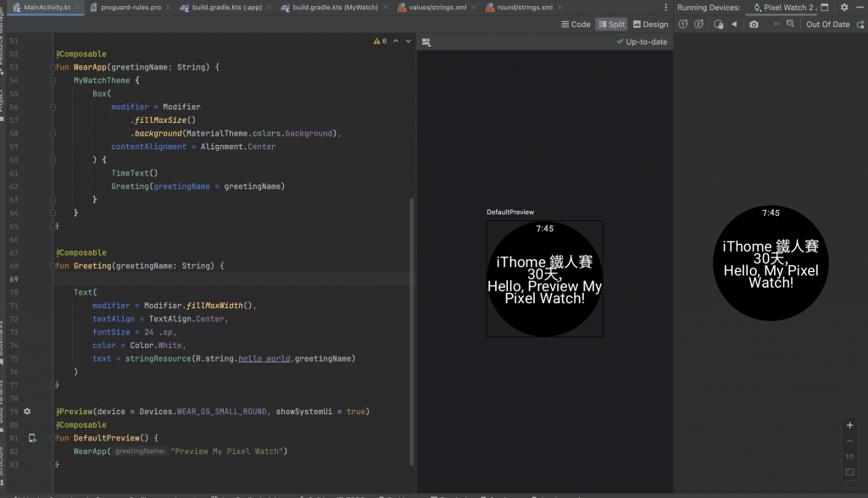The image size is (868, 498).
Task: Collapse the Greeting function fold marker
Action: (x=53, y=266)
